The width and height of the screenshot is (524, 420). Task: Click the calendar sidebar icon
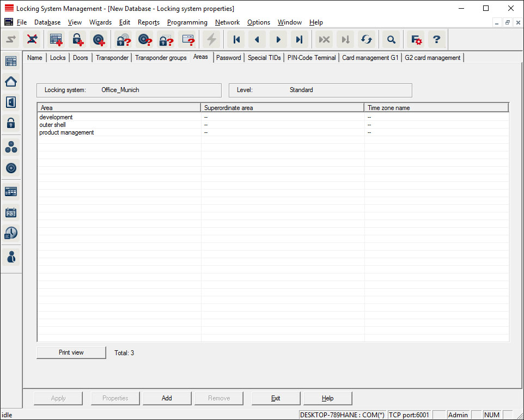click(x=11, y=212)
